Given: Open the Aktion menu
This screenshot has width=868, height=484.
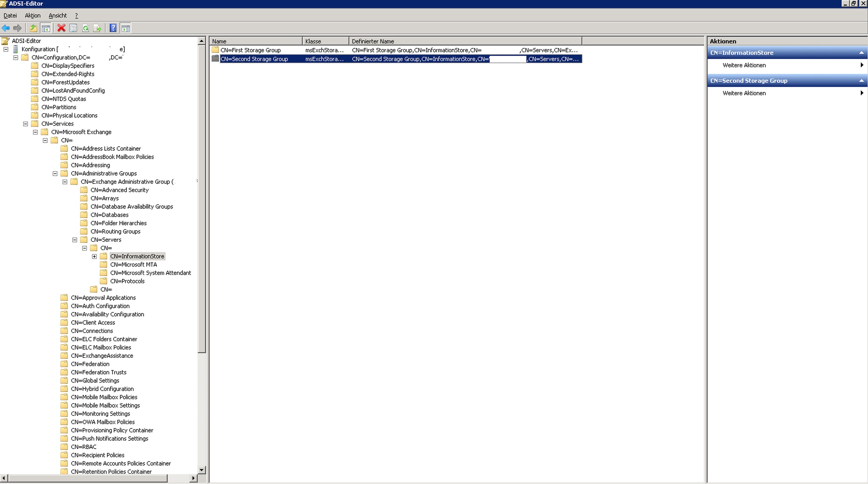Looking at the screenshot, I should (33, 16).
